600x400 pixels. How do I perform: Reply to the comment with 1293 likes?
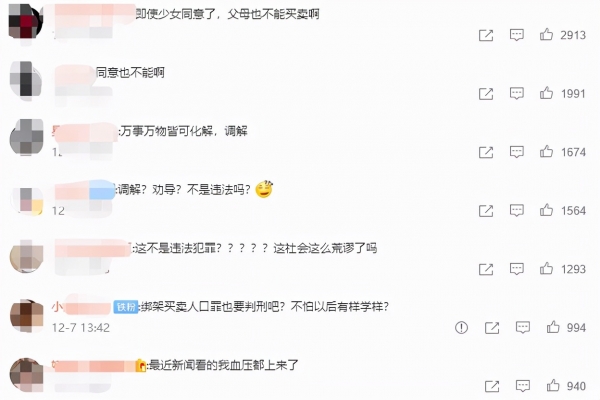click(517, 269)
